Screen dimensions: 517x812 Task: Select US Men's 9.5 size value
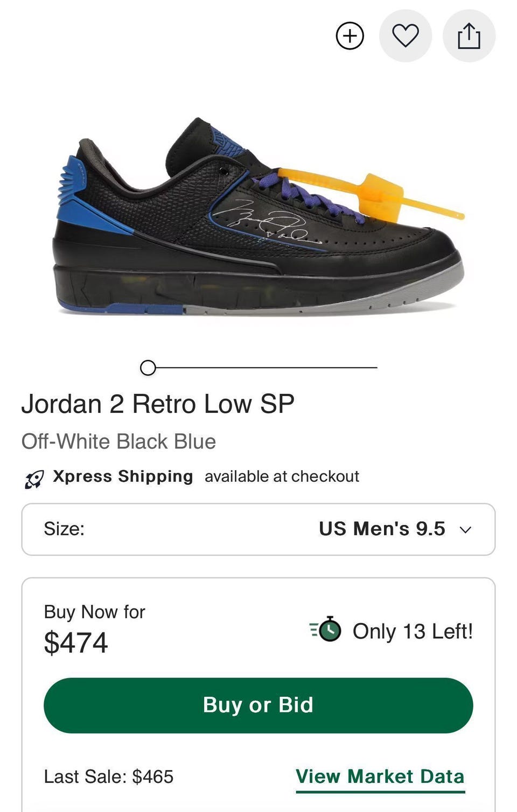click(x=382, y=528)
